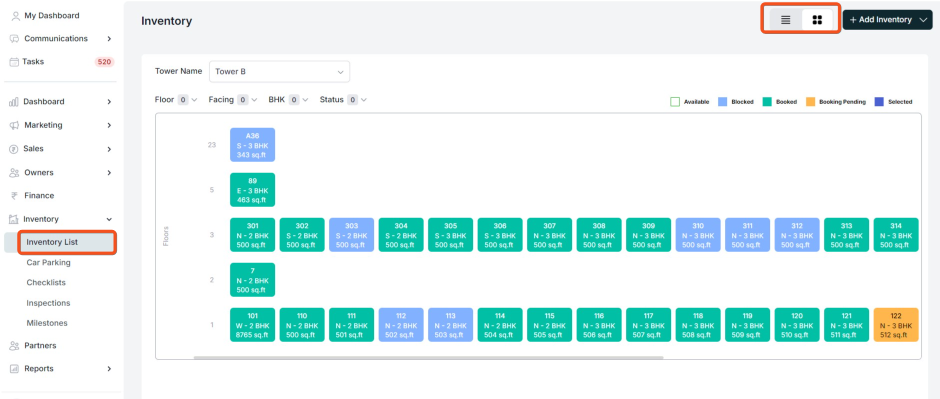Open My Dashboard user icon
The image size is (940, 399).
click(x=16, y=16)
